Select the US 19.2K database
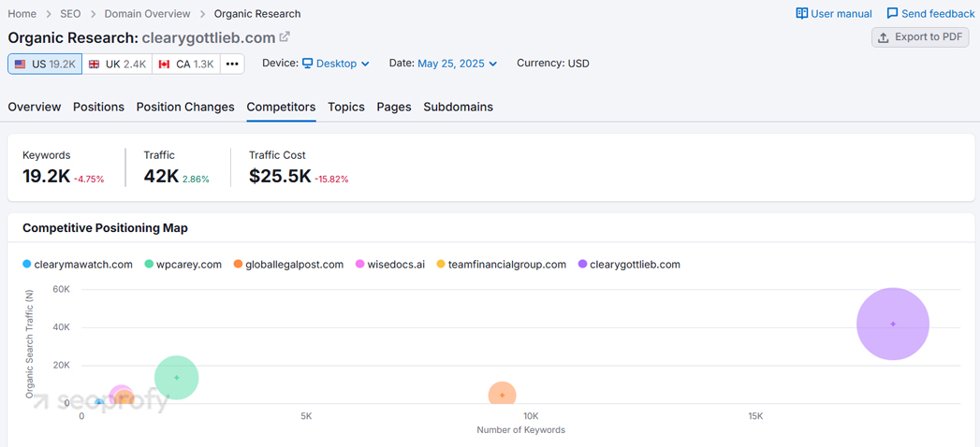The height and width of the screenshot is (447, 980). coord(45,64)
